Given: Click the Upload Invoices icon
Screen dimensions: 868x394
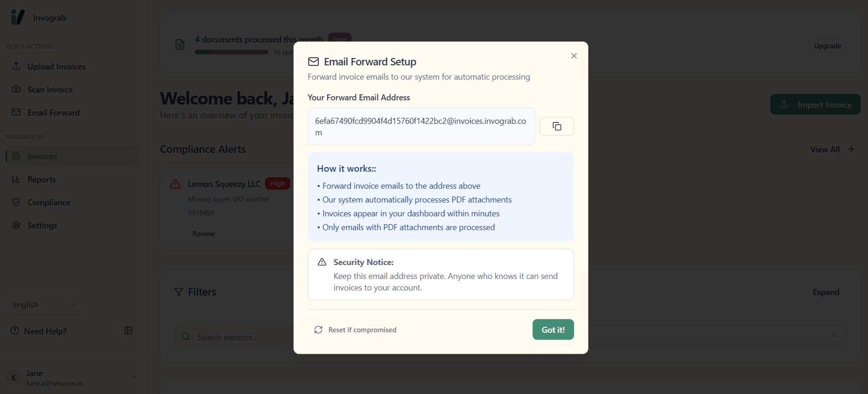Looking at the screenshot, I should click(16, 66).
